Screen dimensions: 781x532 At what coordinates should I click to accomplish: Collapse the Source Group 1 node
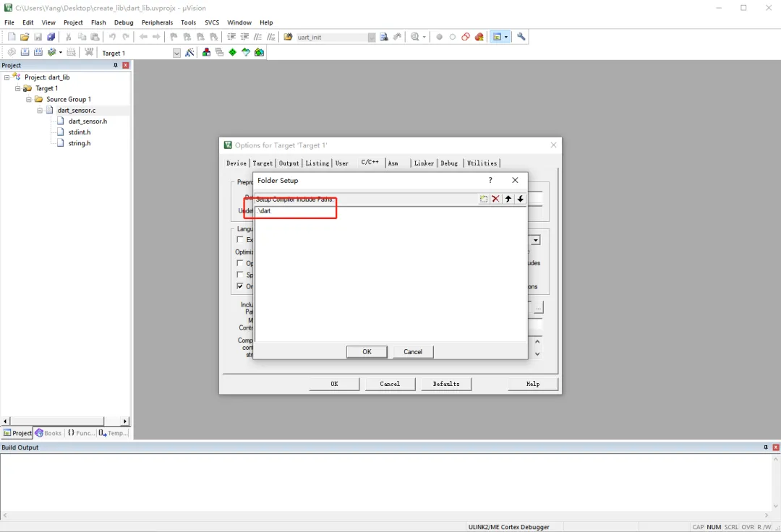(28, 100)
